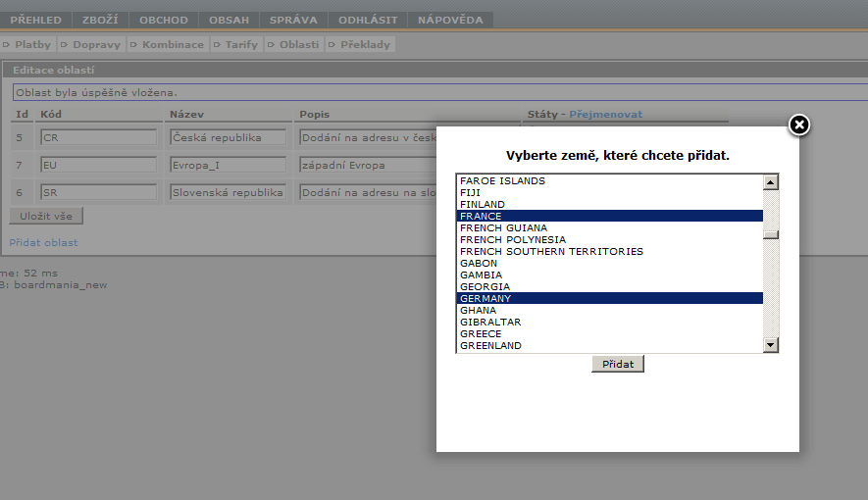The height and width of the screenshot is (500, 868).
Task: Click the Uložit vše button
Action: point(46,217)
